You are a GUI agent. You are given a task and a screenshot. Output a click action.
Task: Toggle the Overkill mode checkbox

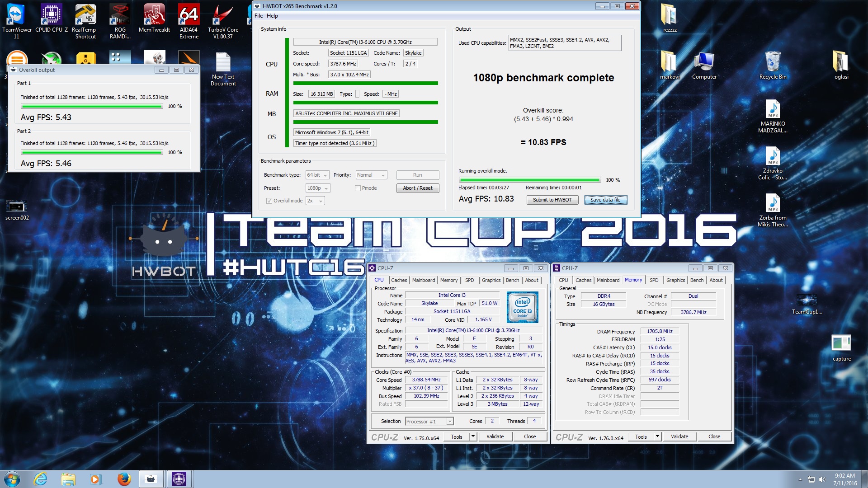(x=269, y=201)
